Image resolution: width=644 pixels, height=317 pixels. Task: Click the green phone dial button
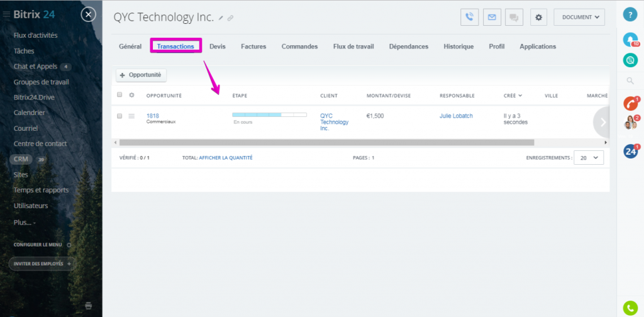coord(630,308)
